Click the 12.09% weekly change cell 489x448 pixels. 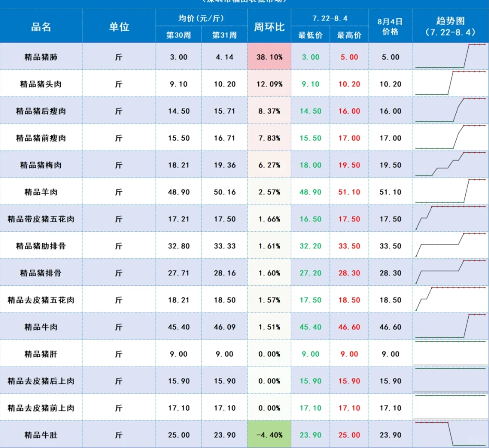(x=269, y=84)
